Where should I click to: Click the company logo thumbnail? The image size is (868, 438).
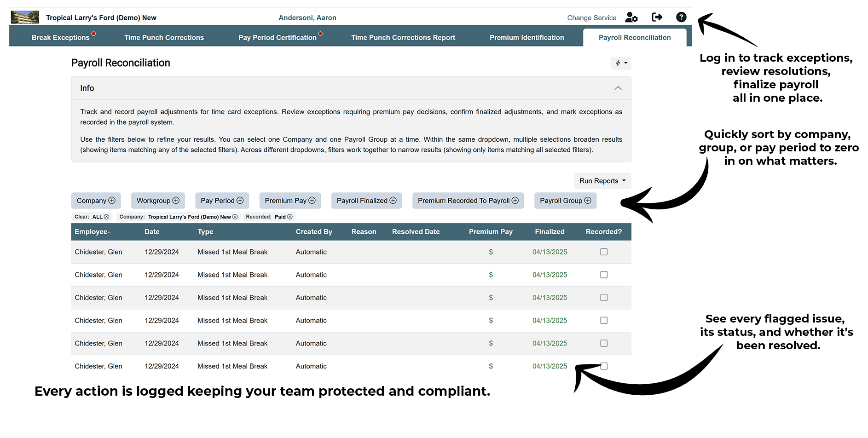[25, 17]
